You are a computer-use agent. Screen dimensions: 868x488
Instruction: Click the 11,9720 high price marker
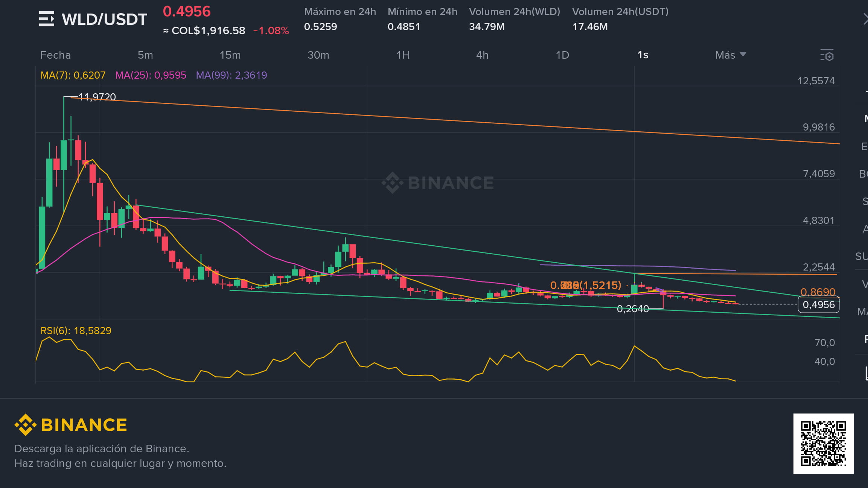coord(97,97)
